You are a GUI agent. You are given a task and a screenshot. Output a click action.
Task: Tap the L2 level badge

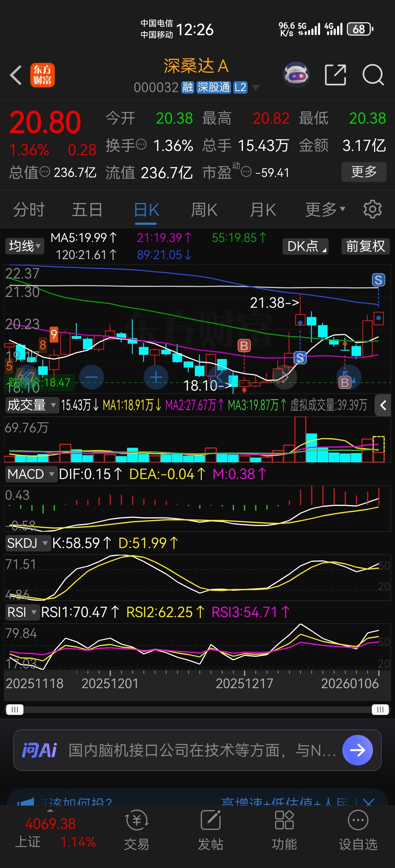tap(241, 87)
